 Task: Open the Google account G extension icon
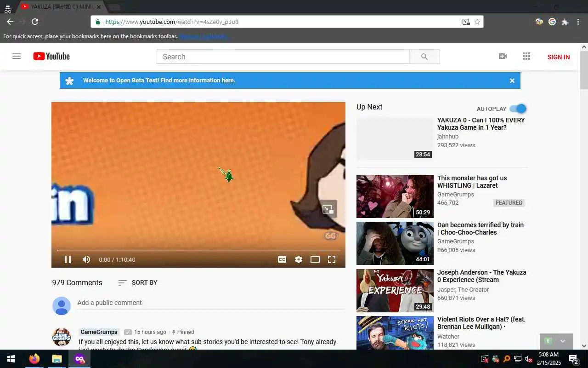tap(552, 22)
